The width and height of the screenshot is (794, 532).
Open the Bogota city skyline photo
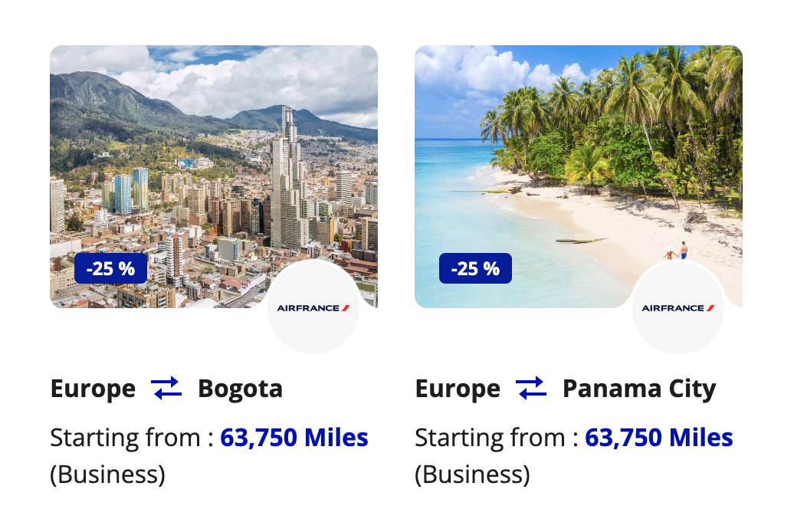214,176
